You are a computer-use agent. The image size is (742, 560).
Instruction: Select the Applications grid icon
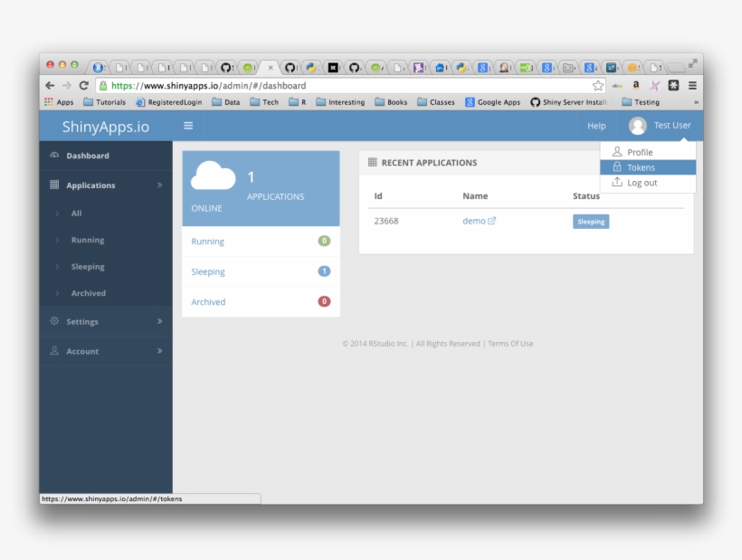pyautogui.click(x=52, y=185)
